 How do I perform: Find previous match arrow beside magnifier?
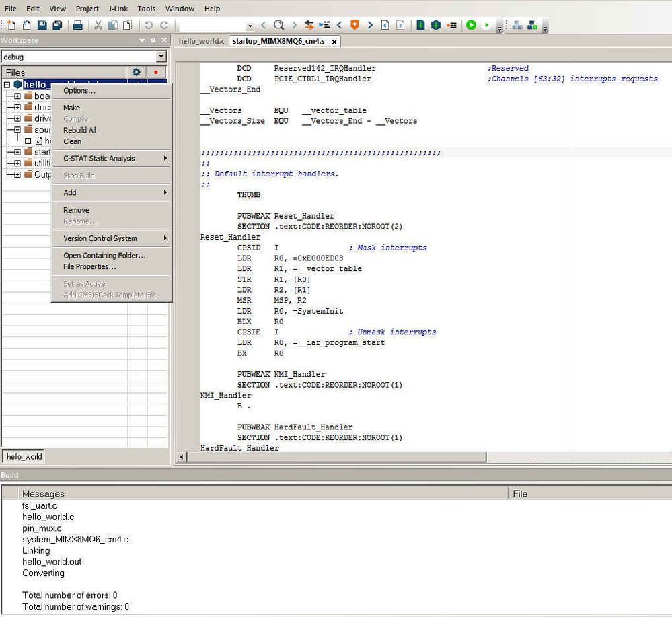[x=264, y=25]
